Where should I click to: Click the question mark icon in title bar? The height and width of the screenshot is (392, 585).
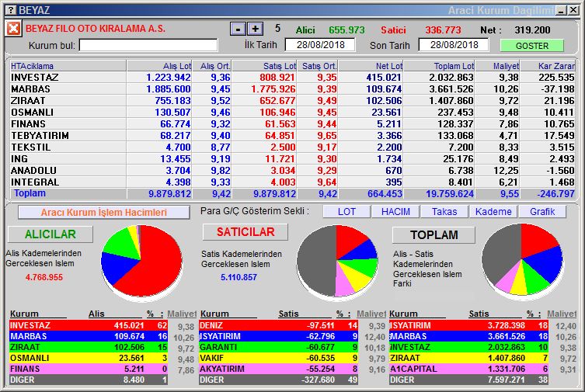point(11,10)
